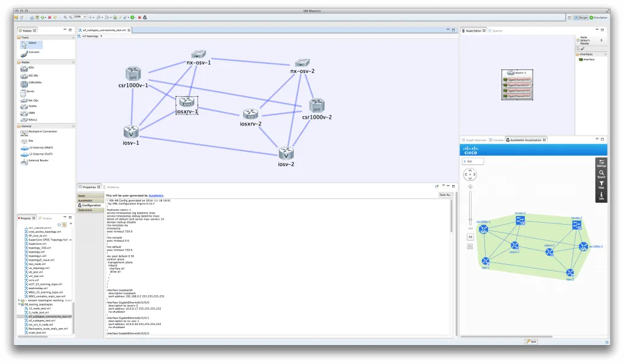Choose the Server node type

coord(27,92)
